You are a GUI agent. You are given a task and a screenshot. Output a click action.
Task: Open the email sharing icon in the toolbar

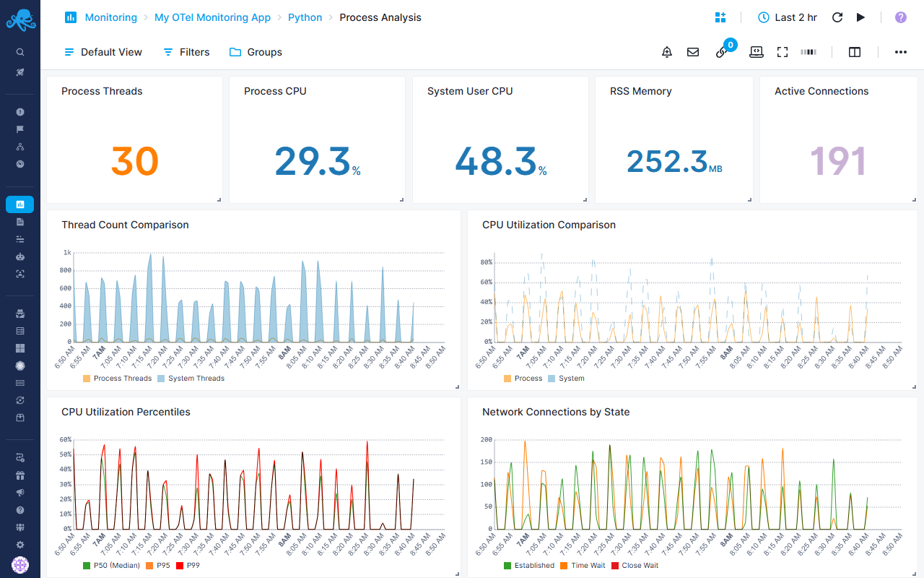point(693,51)
